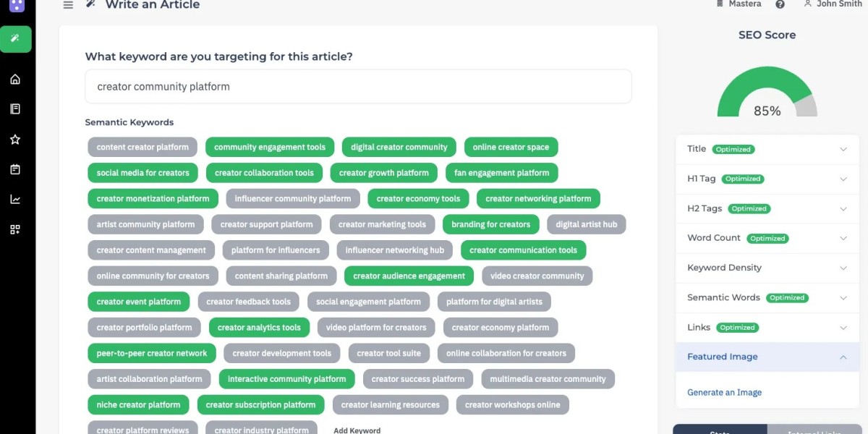The width and height of the screenshot is (868, 434).
Task: Deselect the 'community engagement tools' keyword
Action: (x=270, y=147)
